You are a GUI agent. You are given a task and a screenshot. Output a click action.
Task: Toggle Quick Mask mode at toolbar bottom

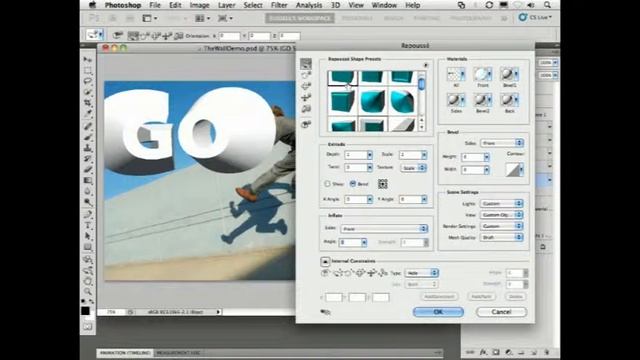88,327
